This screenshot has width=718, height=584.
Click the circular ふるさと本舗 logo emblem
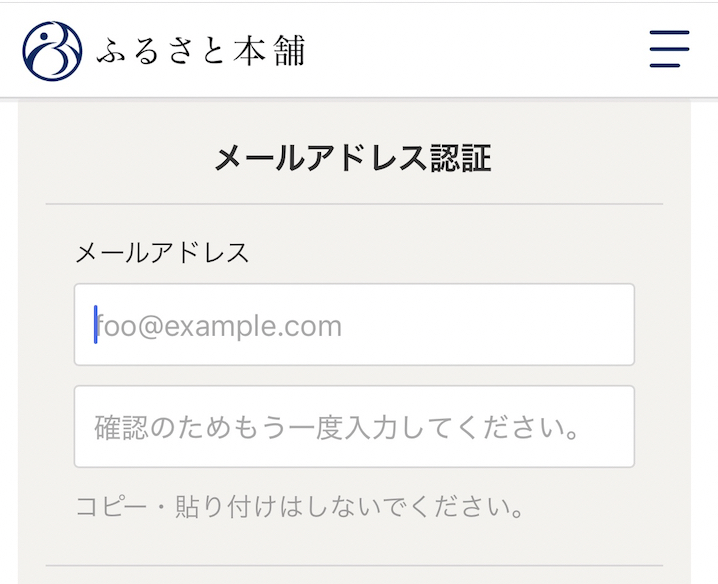(52, 50)
